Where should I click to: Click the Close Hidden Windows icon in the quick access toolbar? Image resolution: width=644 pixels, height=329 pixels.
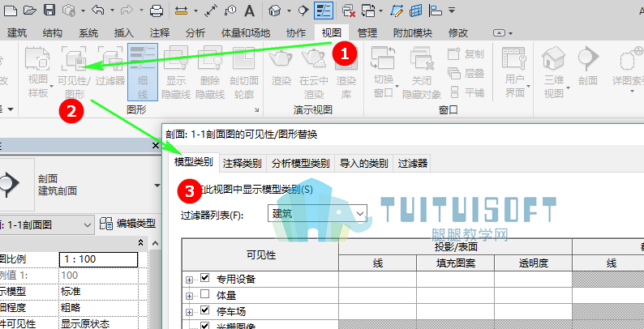tap(349, 11)
